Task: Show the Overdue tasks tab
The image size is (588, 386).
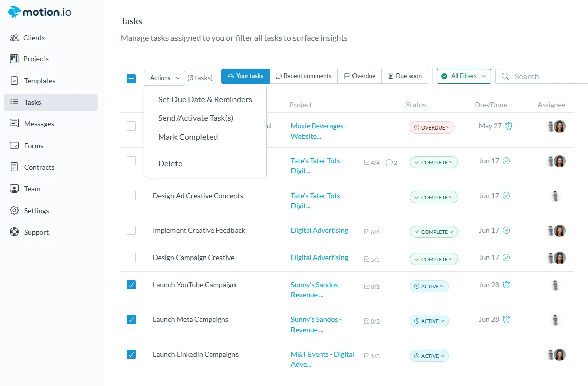Action: pyautogui.click(x=360, y=76)
